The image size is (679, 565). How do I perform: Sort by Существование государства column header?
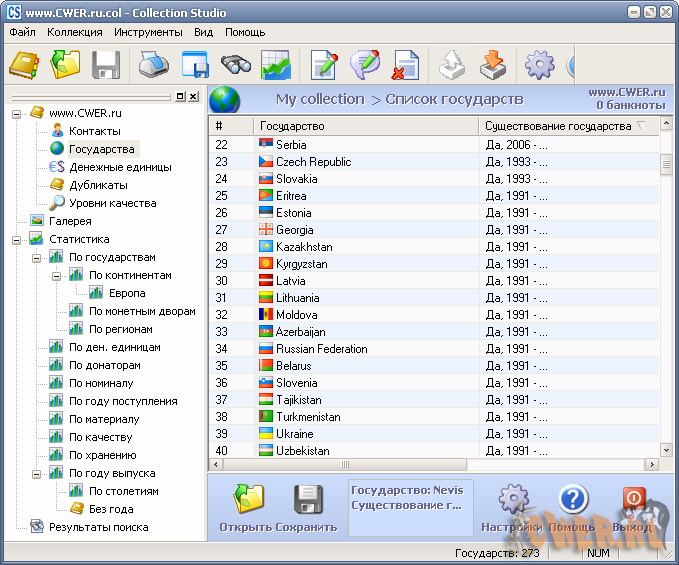click(557, 126)
